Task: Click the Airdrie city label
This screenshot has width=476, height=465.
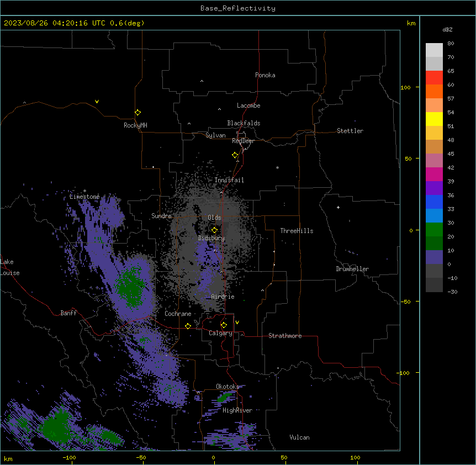Action: [223, 297]
